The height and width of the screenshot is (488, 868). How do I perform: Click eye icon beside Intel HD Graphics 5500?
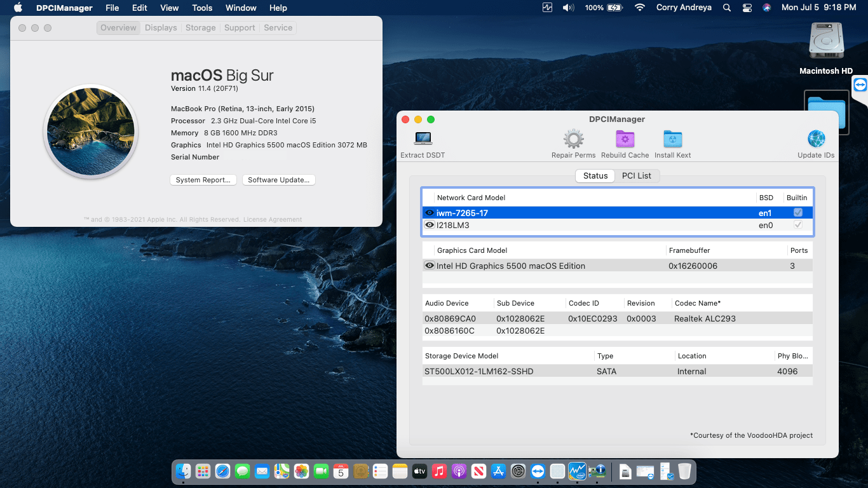430,266
